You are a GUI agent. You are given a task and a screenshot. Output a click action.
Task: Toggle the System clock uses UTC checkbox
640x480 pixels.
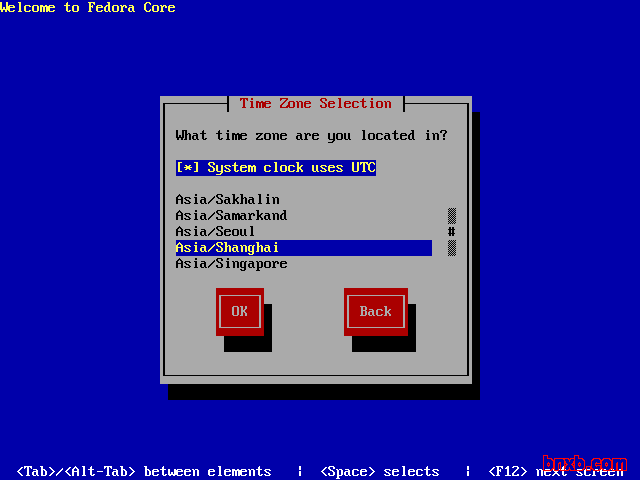275,168
